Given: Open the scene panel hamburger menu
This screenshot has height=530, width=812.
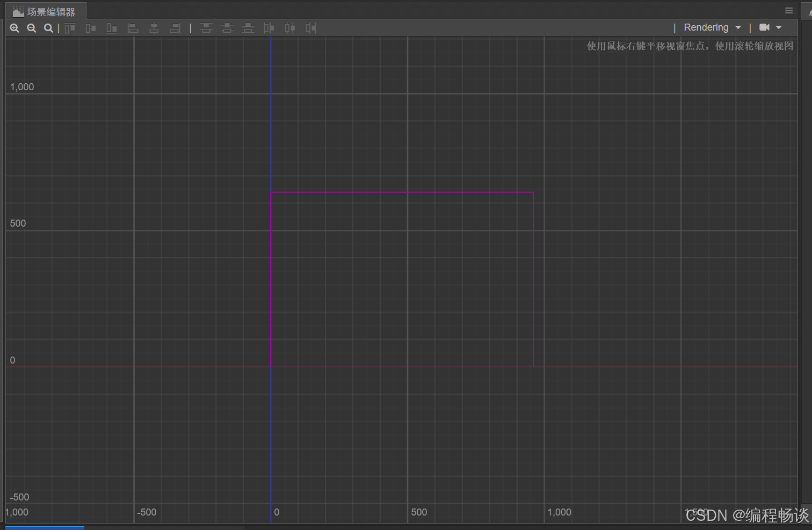Looking at the screenshot, I should 789,11.
